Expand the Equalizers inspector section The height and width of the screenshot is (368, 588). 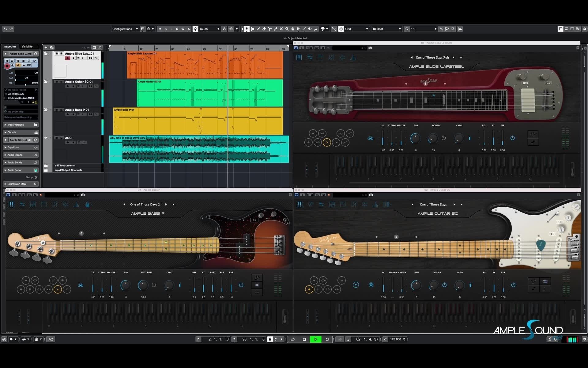click(x=21, y=148)
